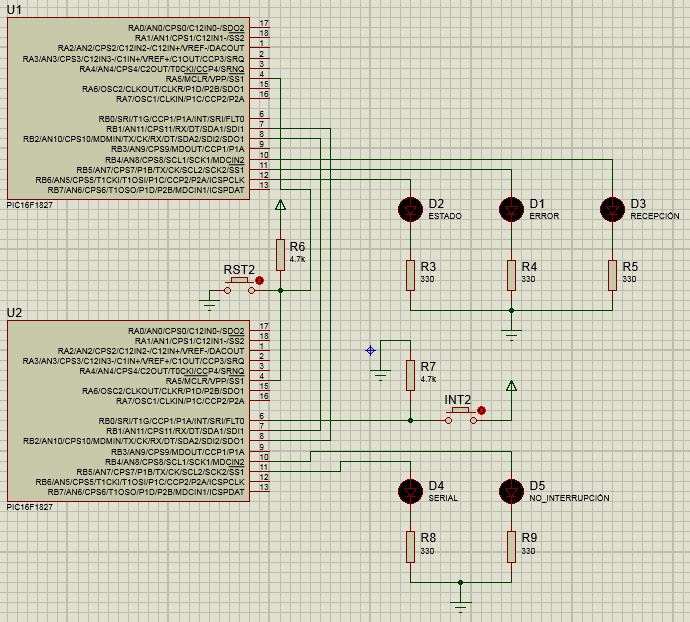The height and width of the screenshot is (622, 690).
Task: Click the RST2 push button symbol
Action: point(239,286)
